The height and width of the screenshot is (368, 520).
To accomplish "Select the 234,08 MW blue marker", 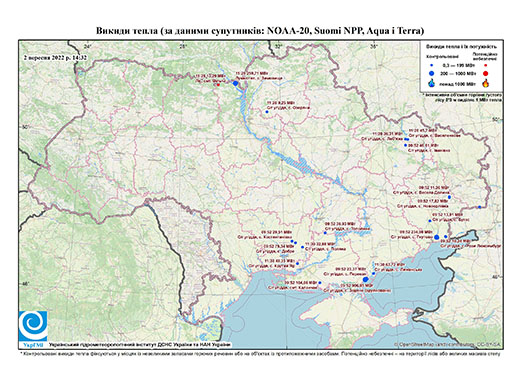I will (437, 237).
